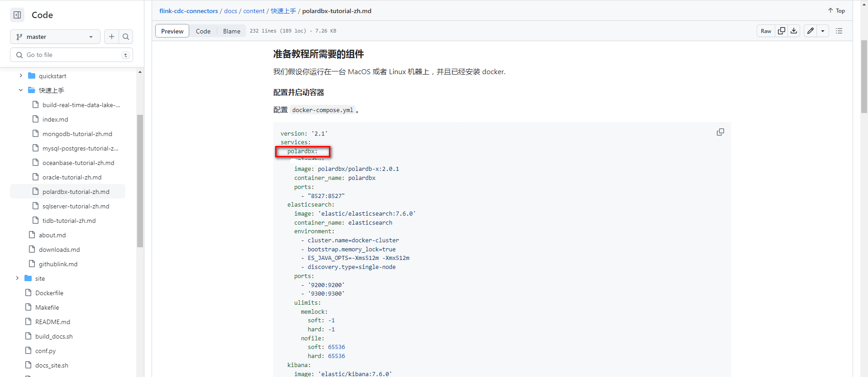The image size is (868, 377).
Task: Open build-real-time-data-lake file
Action: click(x=81, y=105)
